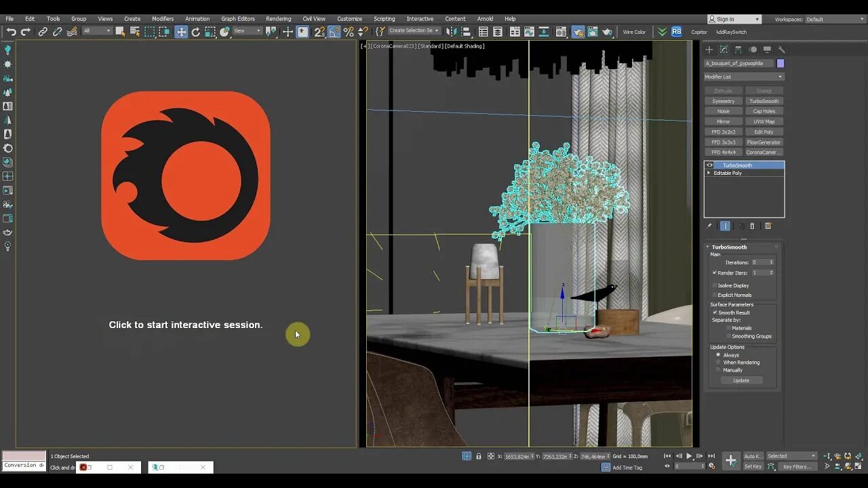
Task: Toggle the Percent Snap icon
Action: 349,32
